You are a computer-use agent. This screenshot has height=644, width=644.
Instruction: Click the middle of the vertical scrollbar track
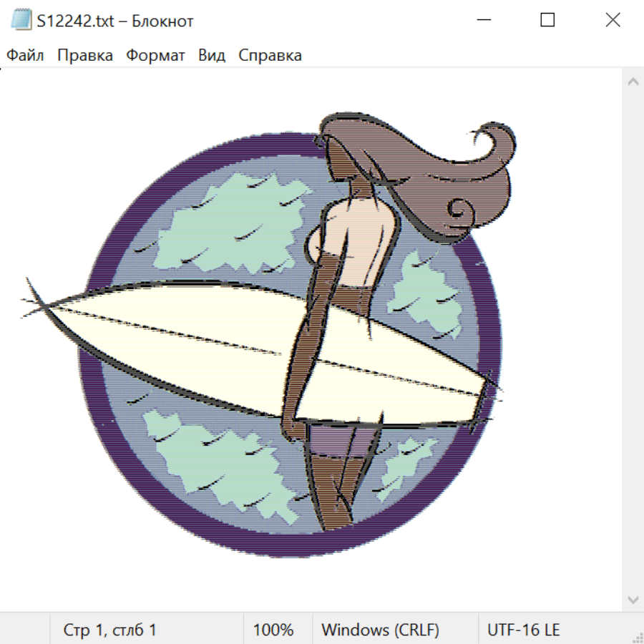pos(633,340)
